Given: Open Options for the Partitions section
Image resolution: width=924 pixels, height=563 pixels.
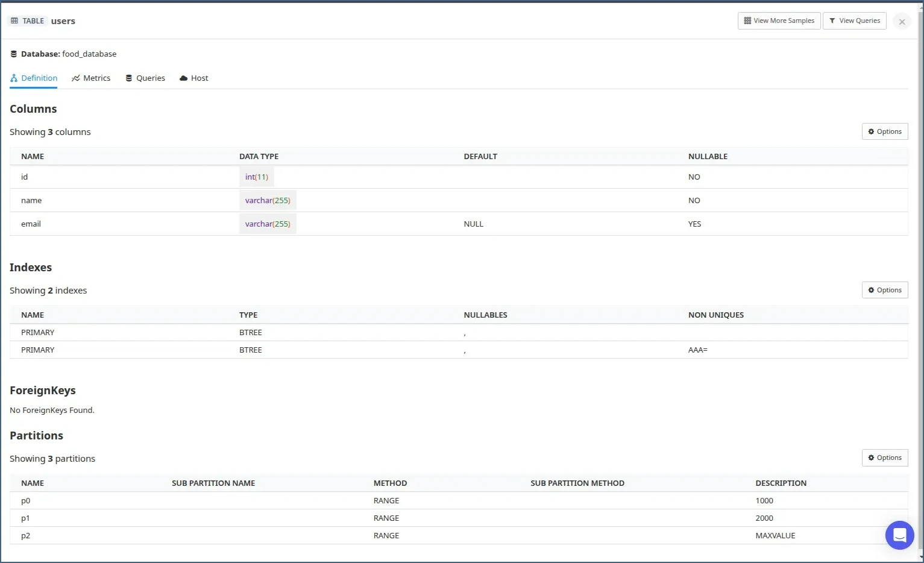Looking at the screenshot, I should tap(884, 458).
